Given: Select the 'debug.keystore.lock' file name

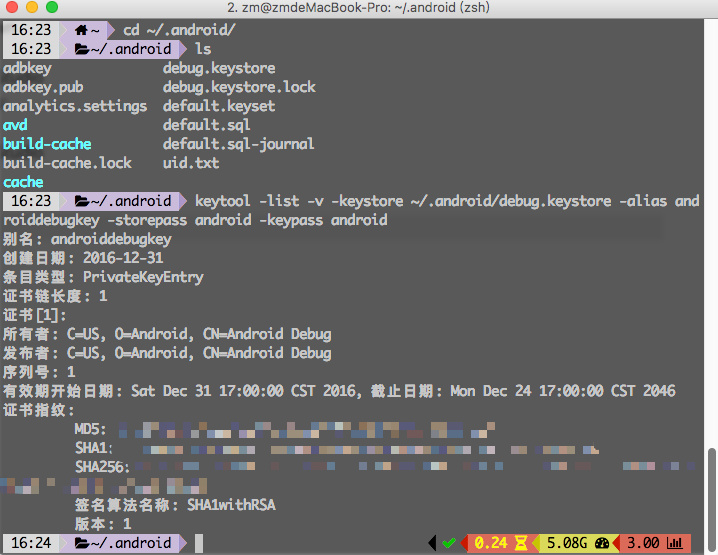Looking at the screenshot, I should 239,87.
